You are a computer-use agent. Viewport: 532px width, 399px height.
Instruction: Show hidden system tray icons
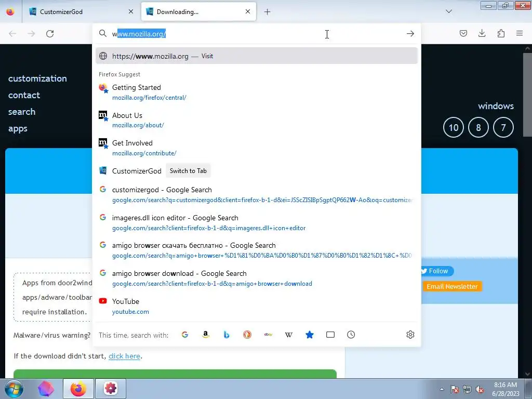[x=442, y=389]
